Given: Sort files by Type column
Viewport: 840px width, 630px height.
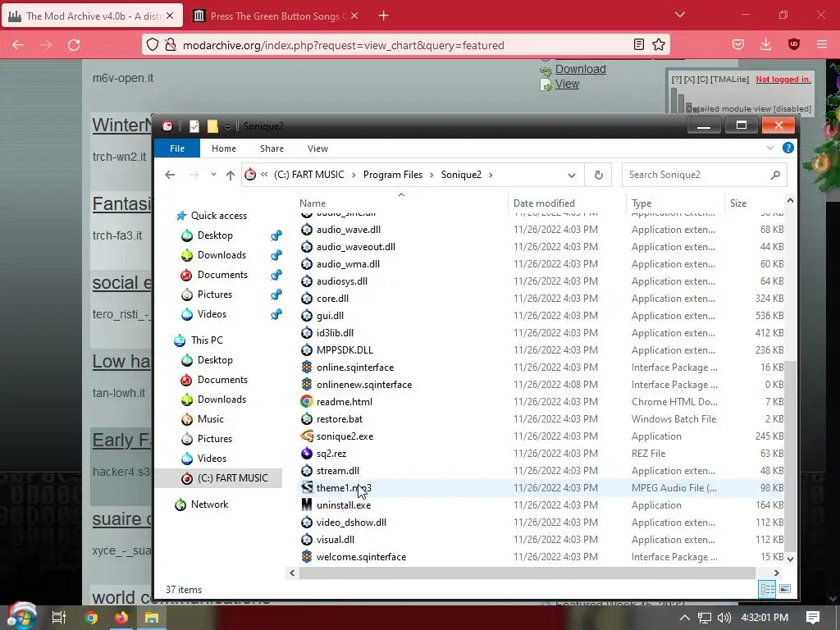Looking at the screenshot, I should click(641, 203).
